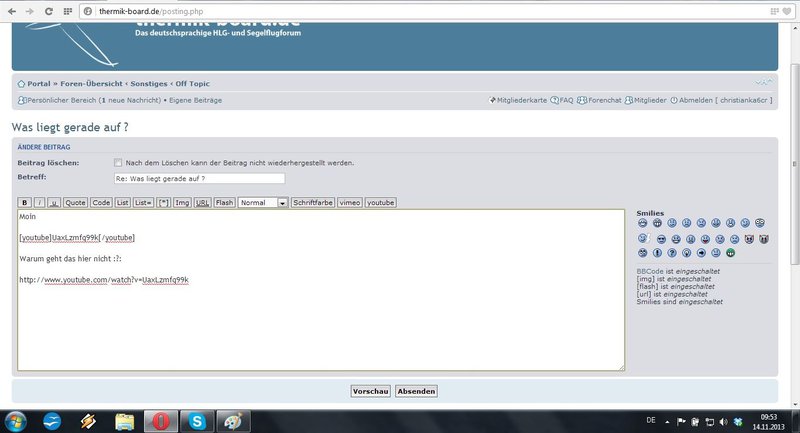This screenshot has width=800, height=433.
Task: Insert the first smiley in Smilies panel
Action: [x=641, y=222]
